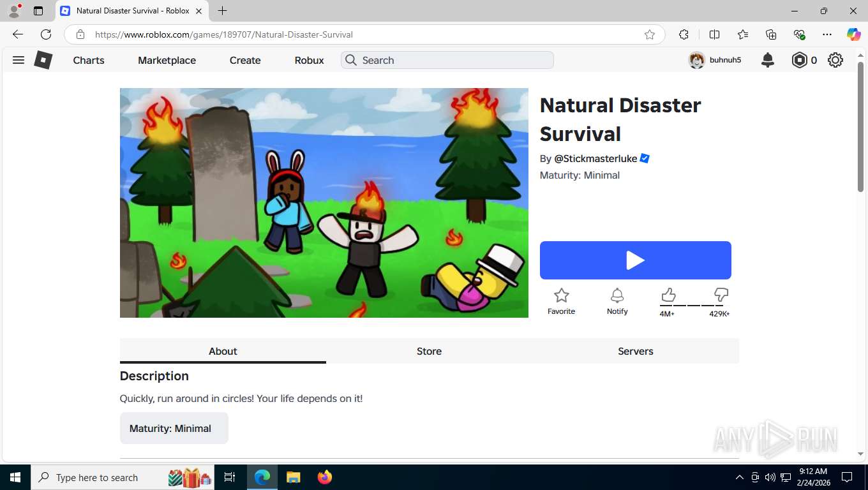Click the 4M+ likes count
This screenshot has height=490, width=868.
[x=667, y=314]
